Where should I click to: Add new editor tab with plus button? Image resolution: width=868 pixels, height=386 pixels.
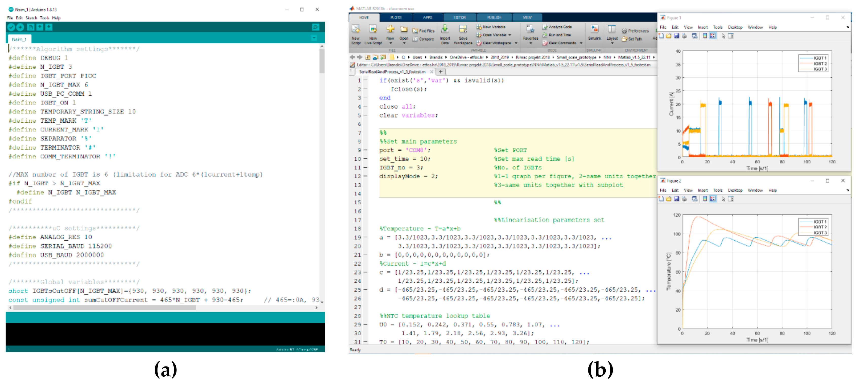pyautogui.click(x=440, y=72)
